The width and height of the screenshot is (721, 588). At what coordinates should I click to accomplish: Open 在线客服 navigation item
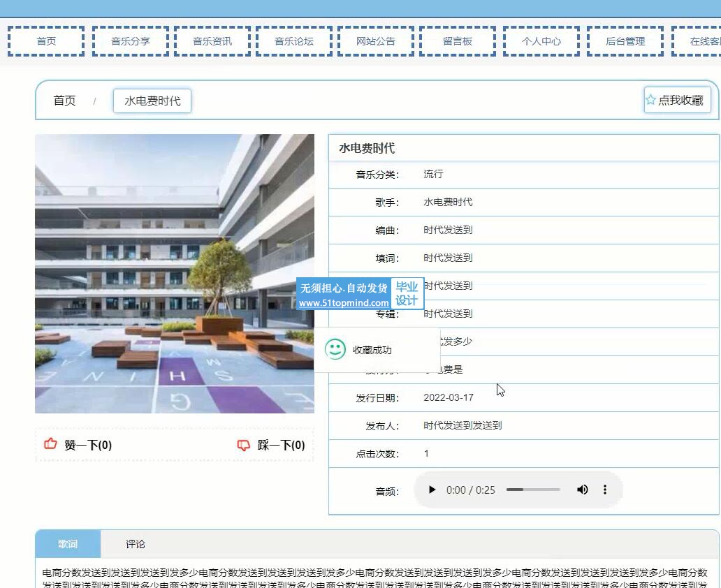[697, 41]
